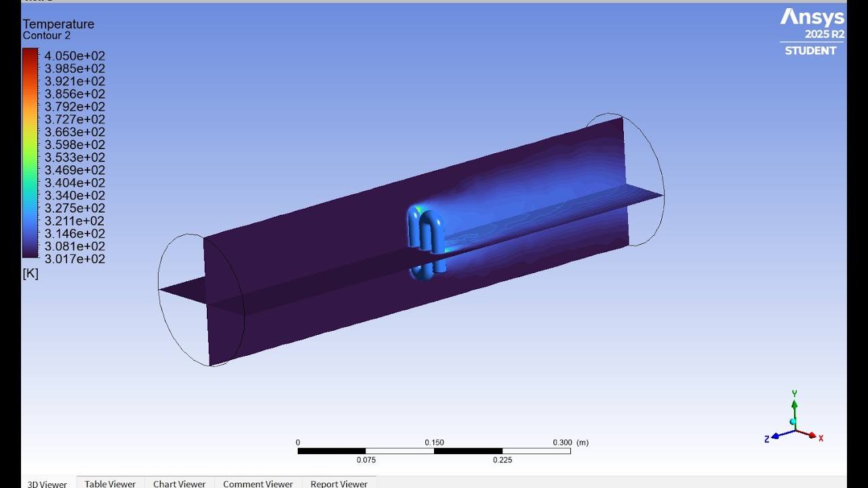Click the 0.150 scale ruler label

pyautogui.click(x=434, y=443)
